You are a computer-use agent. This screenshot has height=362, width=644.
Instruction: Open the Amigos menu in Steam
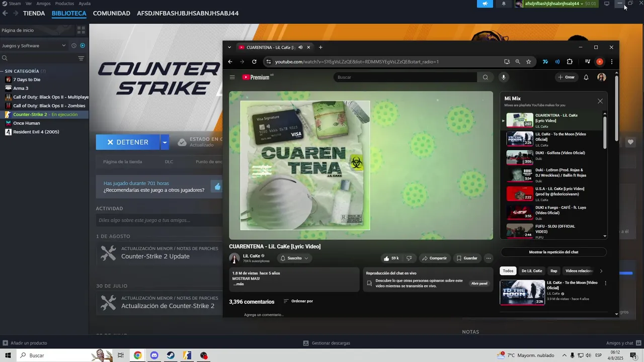click(43, 4)
